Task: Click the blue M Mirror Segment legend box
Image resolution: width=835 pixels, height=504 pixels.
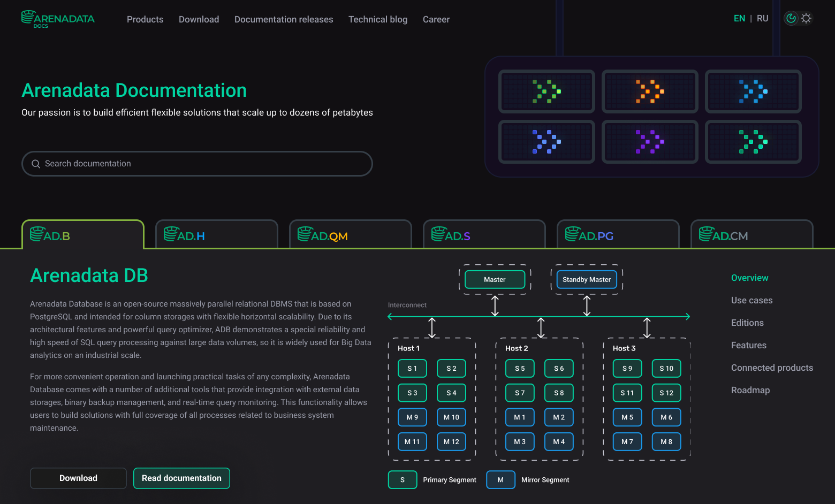Action: coord(500,480)
